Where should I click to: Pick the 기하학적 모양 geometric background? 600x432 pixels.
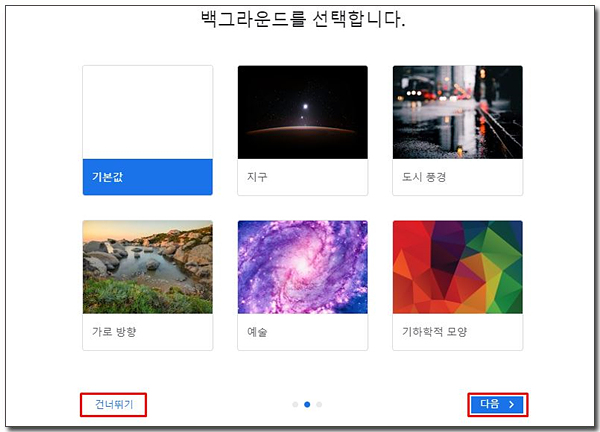(x=458, y=285)
